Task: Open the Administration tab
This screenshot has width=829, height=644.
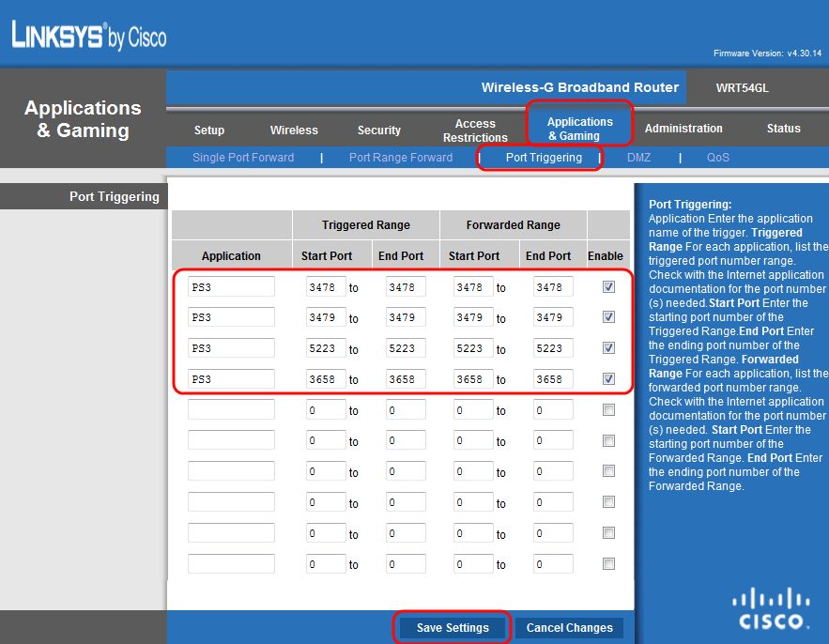Action: click(x=683, y=129)
